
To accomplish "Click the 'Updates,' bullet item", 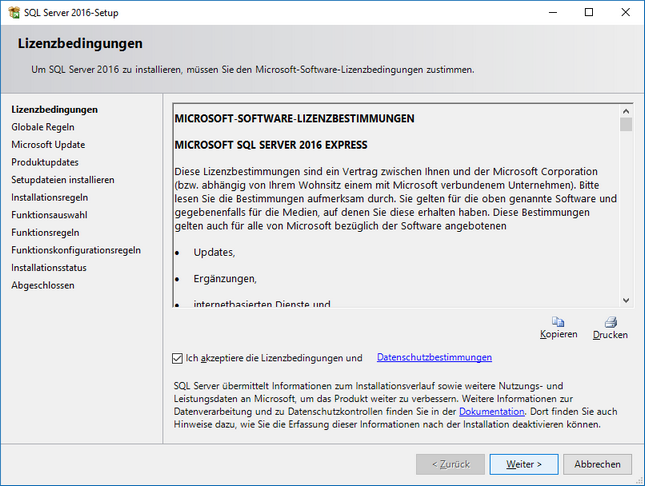I will [x=214, y=252].
